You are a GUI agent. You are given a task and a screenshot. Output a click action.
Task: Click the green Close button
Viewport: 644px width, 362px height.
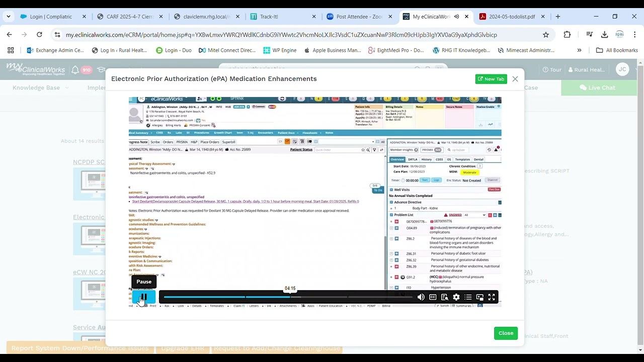pos(506,333)
